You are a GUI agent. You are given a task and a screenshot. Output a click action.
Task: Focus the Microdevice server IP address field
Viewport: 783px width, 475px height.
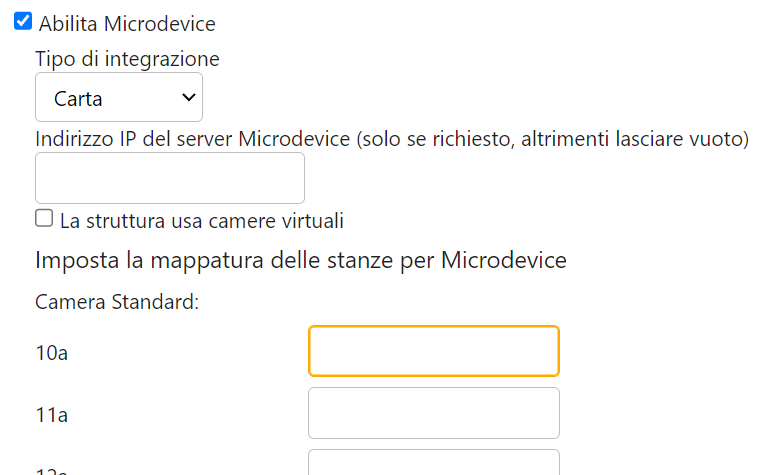click(x=170, y=178)
